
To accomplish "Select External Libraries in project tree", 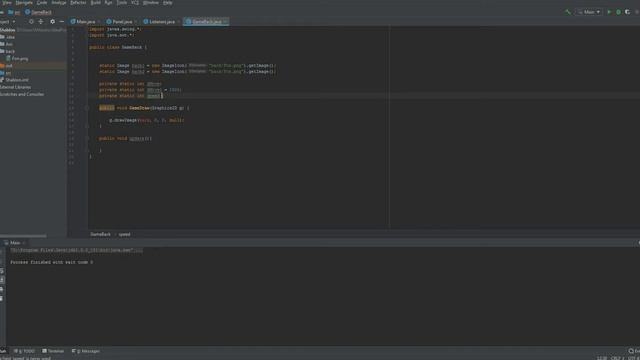I will [16, 87].
